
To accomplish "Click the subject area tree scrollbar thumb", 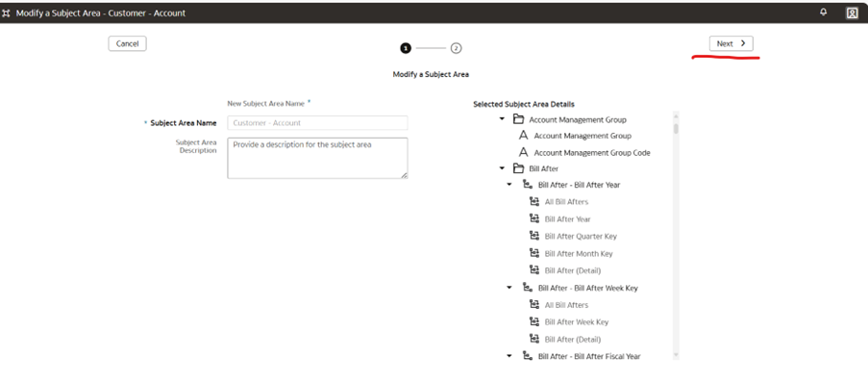I will click(x=676, y=129).
